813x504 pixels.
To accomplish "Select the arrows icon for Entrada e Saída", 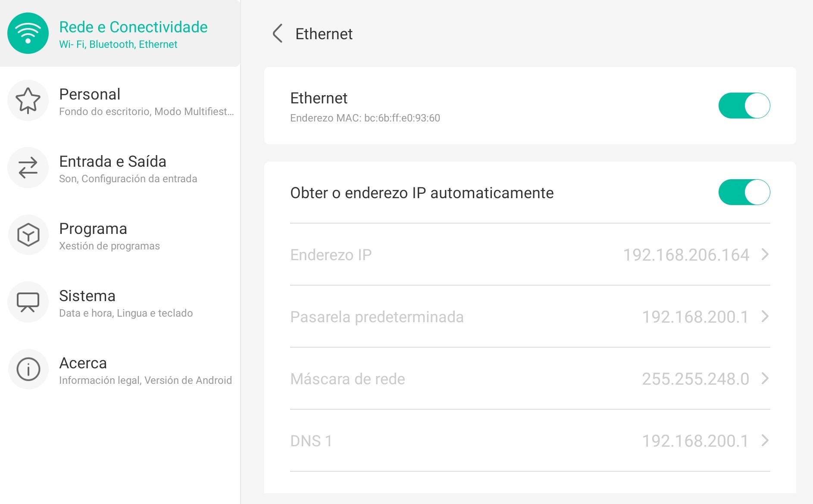I will 28,168.
